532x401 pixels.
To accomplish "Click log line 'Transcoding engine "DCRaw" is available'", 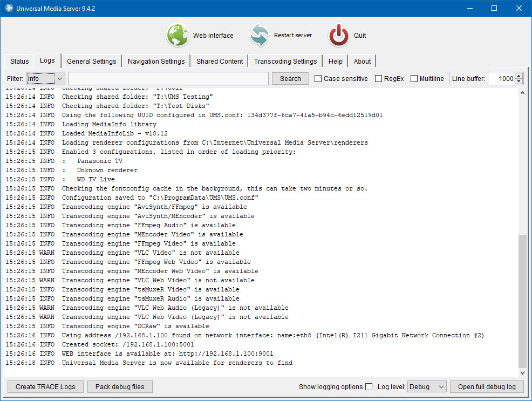I will coord(107,326).
